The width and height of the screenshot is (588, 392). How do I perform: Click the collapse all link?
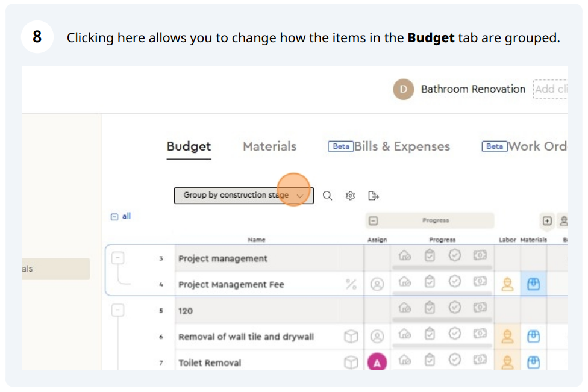click(121, 216)
